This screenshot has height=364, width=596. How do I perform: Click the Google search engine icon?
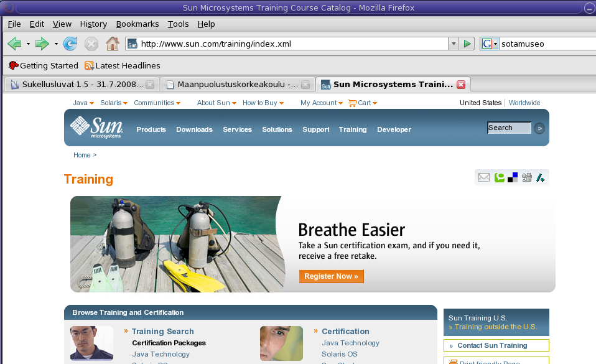pyautogui.click(x=487, y=44)
